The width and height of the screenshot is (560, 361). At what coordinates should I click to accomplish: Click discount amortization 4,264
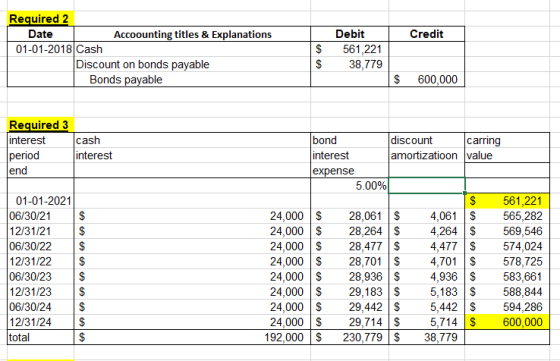click(426, 231)
